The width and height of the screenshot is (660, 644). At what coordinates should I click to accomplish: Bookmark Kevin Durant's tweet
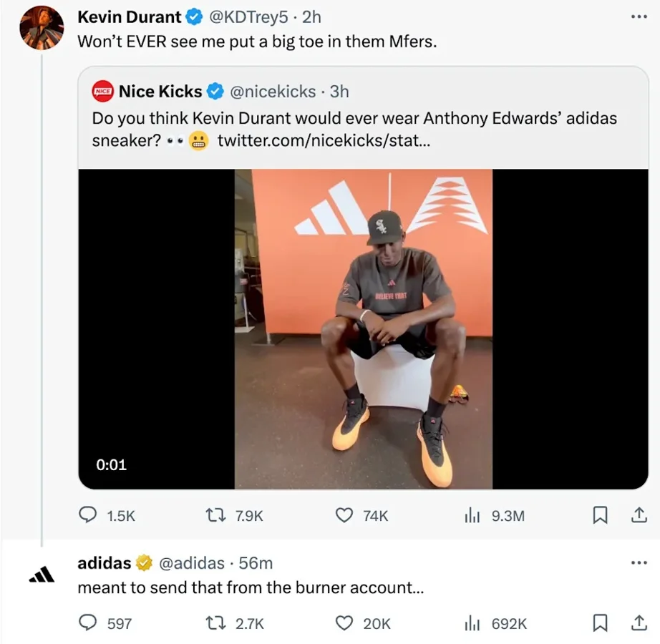[x=600, y=515]
